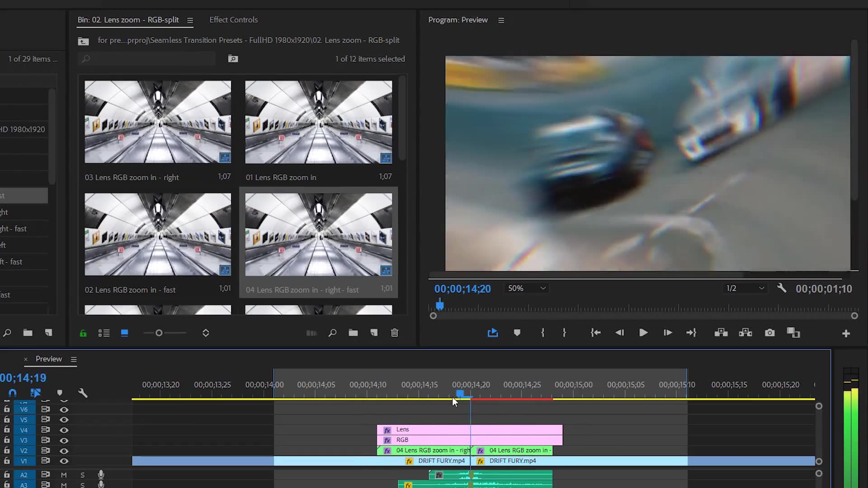Click the Program monitor current timecode

coord(462,289)
